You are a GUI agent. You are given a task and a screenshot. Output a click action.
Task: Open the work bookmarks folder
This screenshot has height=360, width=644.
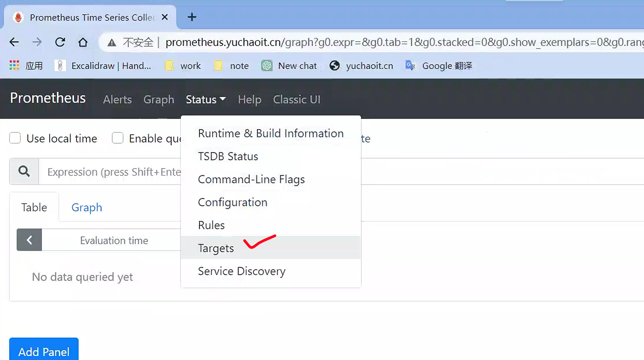[x=183, y=66]
